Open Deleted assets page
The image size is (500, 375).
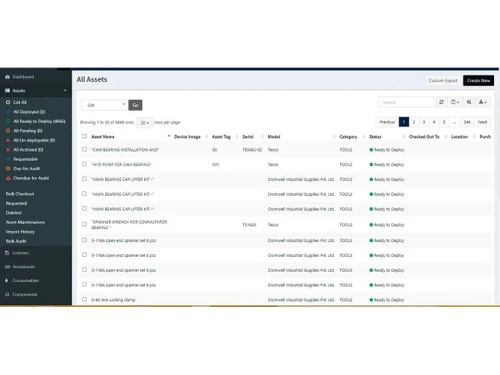pyautogui.click(x=14, y=213)
